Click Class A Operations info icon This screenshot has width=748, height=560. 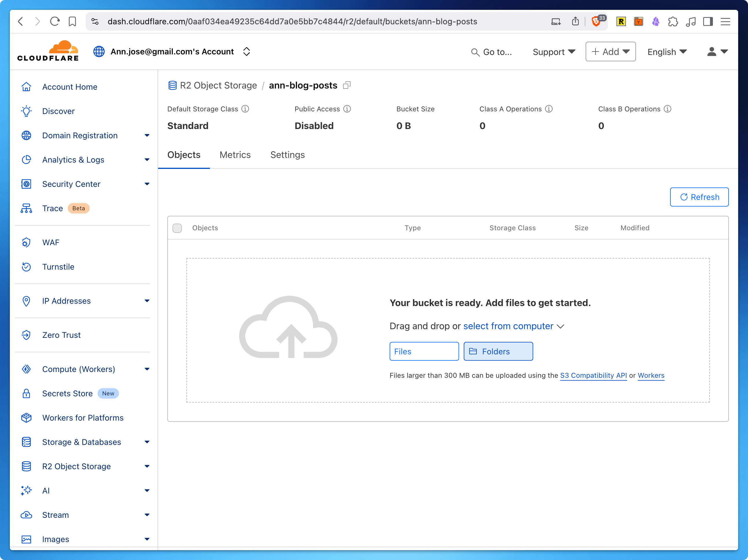tap(549, 109)
